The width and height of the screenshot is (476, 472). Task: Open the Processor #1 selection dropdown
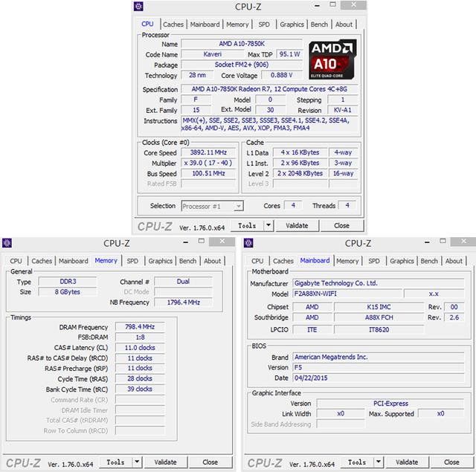click(x=212, y=207)
